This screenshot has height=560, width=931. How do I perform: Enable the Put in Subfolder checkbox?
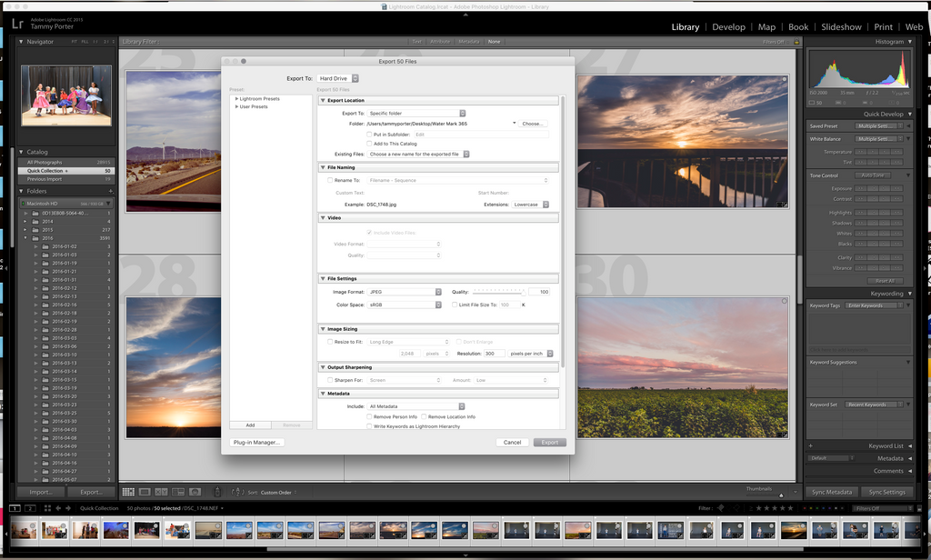pyautogui.click(x=369, y=135)
